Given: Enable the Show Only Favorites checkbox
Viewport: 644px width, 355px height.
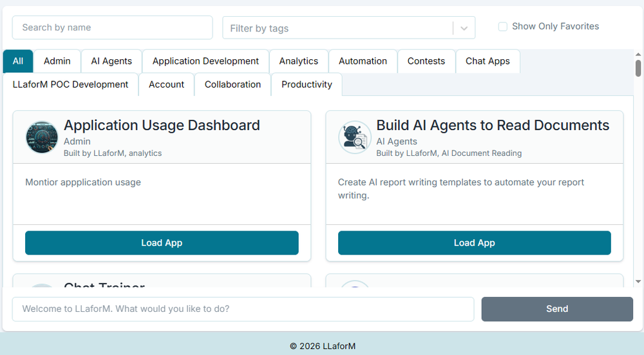Looking at the screenshot, I should (x=503, y=26).
